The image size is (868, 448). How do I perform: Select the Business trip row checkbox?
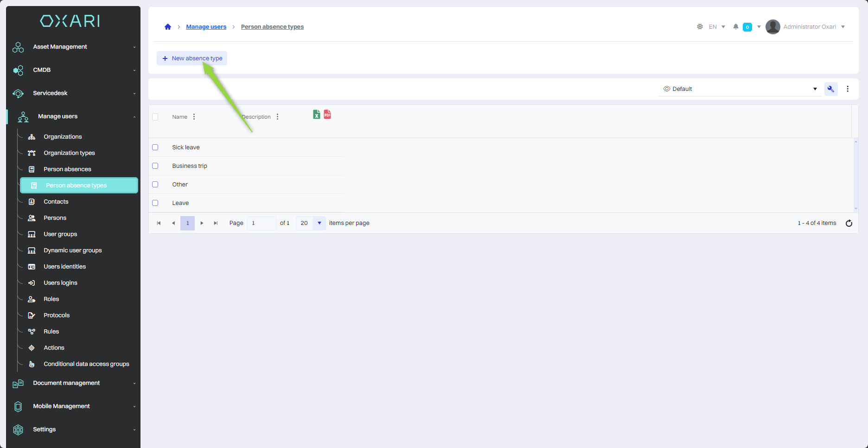[155, 166]
